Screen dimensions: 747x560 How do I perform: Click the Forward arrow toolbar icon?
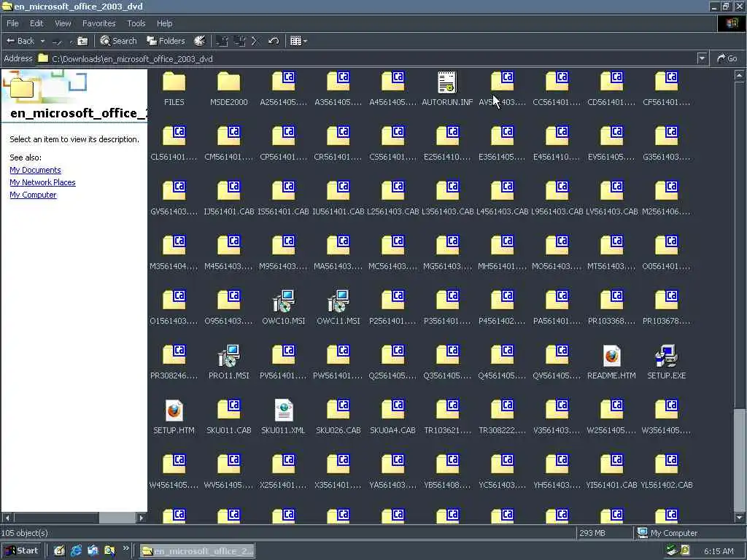tap(57, 42)
